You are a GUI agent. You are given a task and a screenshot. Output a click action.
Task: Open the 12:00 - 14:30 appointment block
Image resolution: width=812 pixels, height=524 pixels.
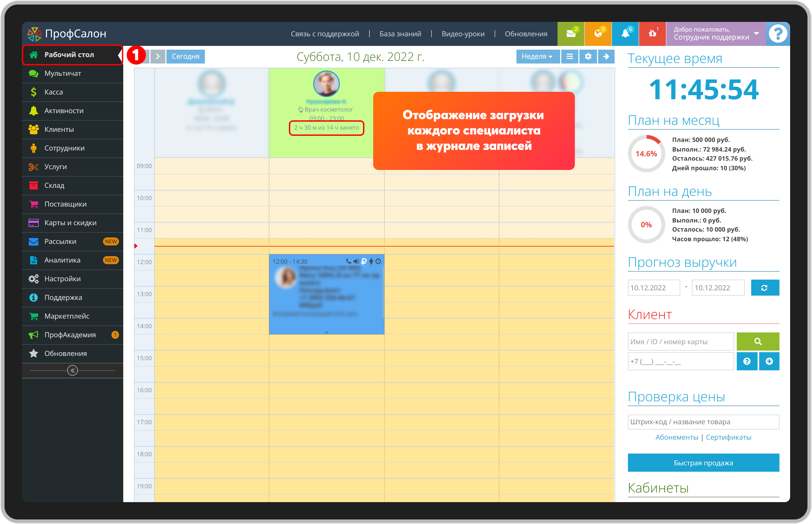pyautogui.click(x=326, y=294)
